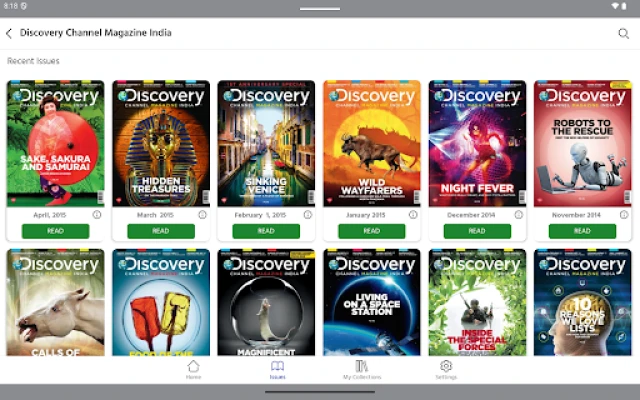Show details icon for November 2014 issue
Viewport: 640px width, 400px height.
624,214
